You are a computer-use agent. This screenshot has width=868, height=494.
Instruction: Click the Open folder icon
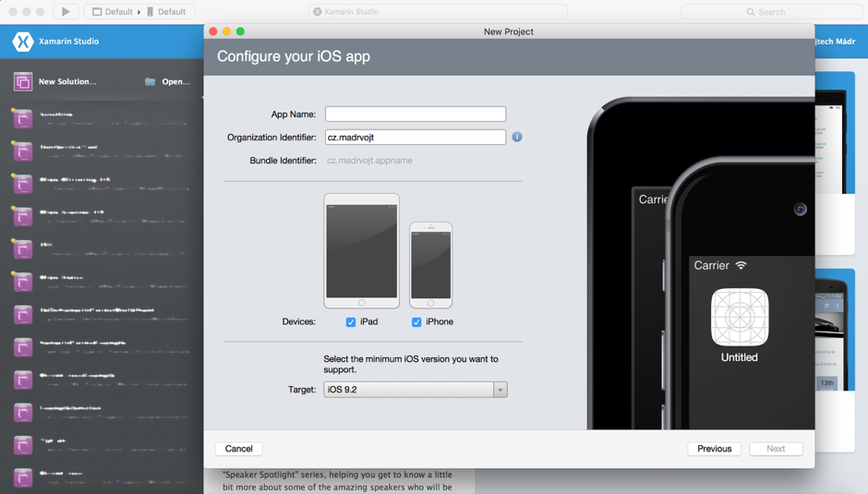tap(150, 81)
